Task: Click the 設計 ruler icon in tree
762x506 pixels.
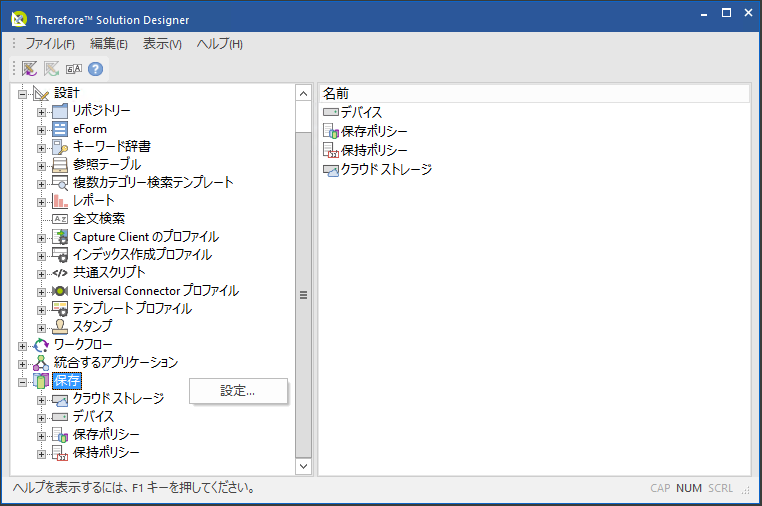Action: [41, 93]
